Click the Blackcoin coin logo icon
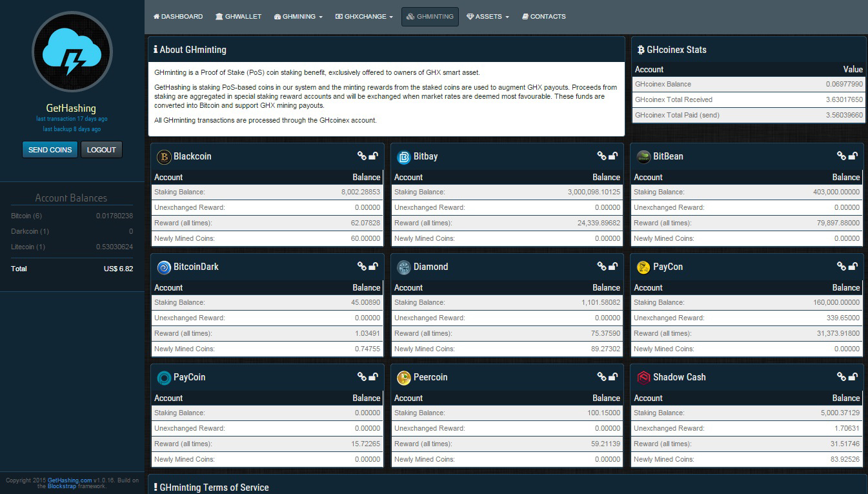 163,156
